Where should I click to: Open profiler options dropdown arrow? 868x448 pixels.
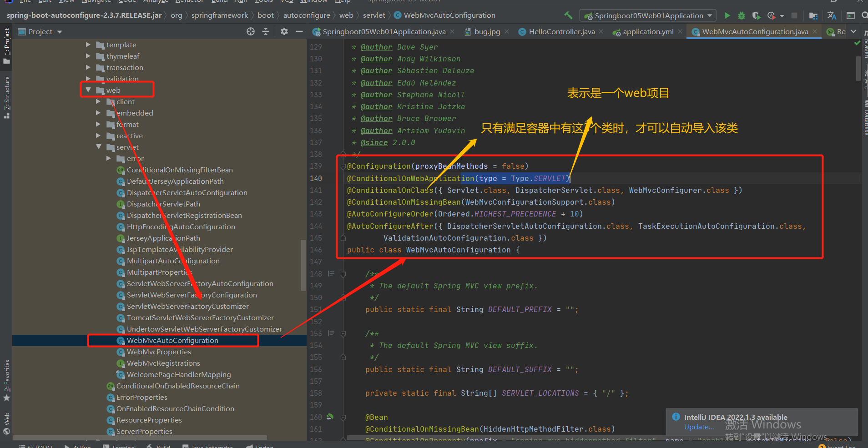782,16
